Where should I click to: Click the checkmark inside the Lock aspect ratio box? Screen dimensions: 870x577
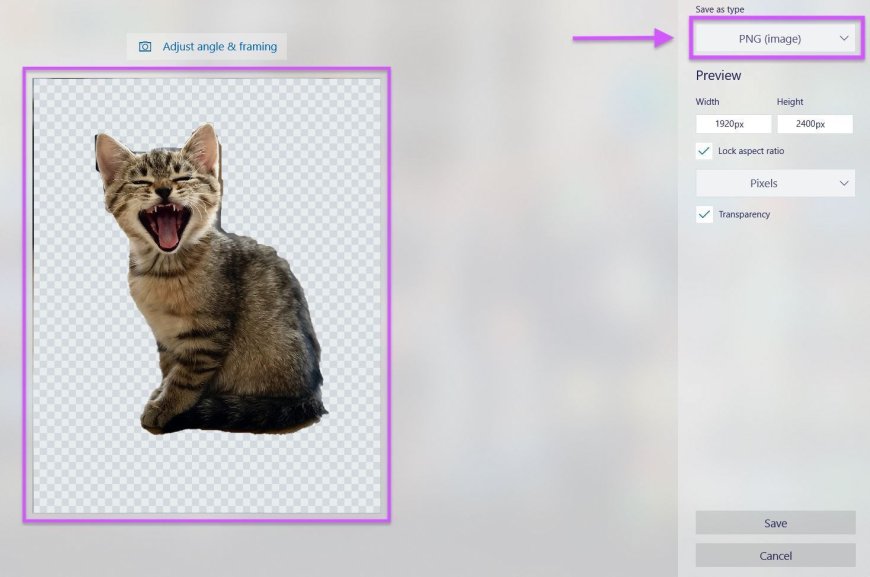(703, 150)
